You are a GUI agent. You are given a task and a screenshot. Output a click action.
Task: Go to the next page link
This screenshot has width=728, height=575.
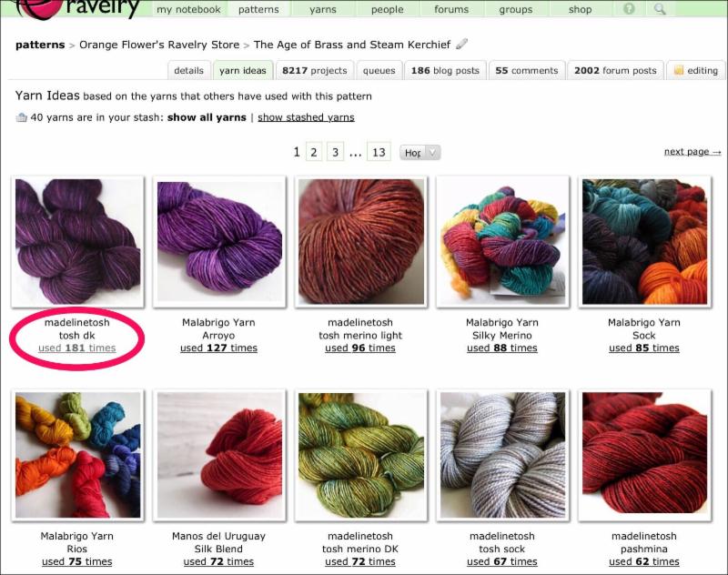pos(693,151)
